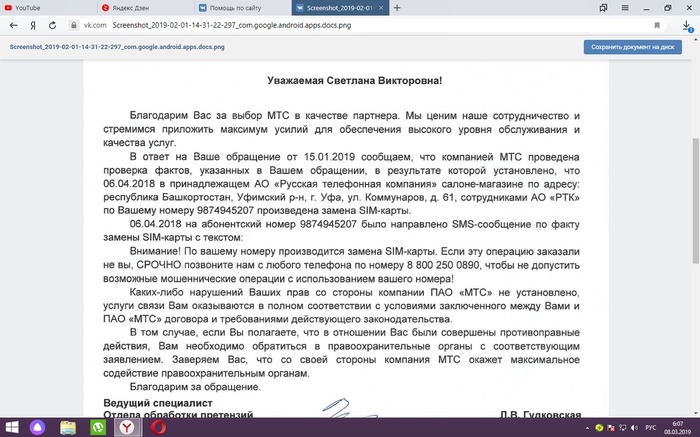Click 'Сохранить документ на диск' button

[x=635, y=45]
